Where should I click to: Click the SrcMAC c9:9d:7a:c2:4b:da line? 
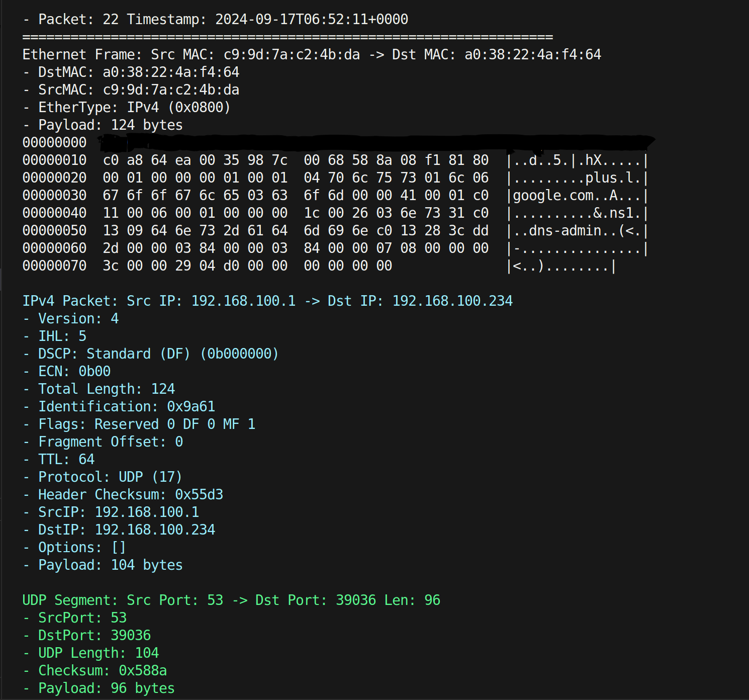tap(131, 90)
